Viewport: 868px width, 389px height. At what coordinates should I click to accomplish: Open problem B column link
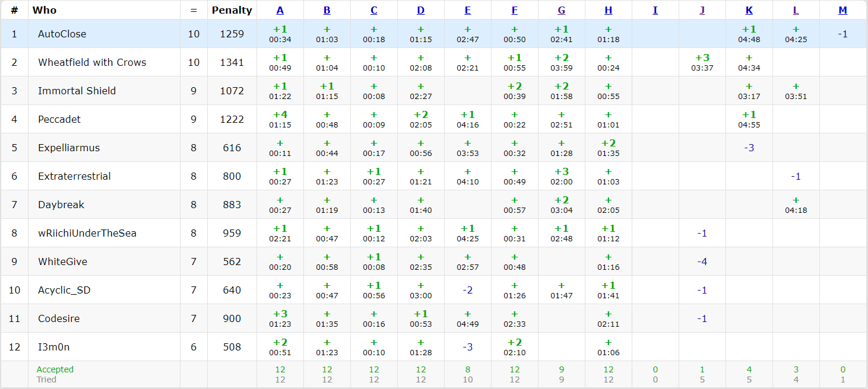[327, 10]
